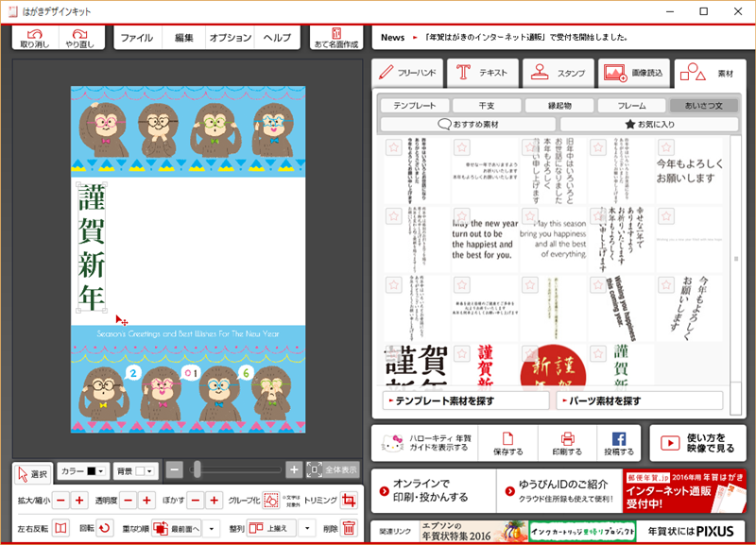
Task: Toggle star on 'May the new year' greeting
Action: coord(461,215)
